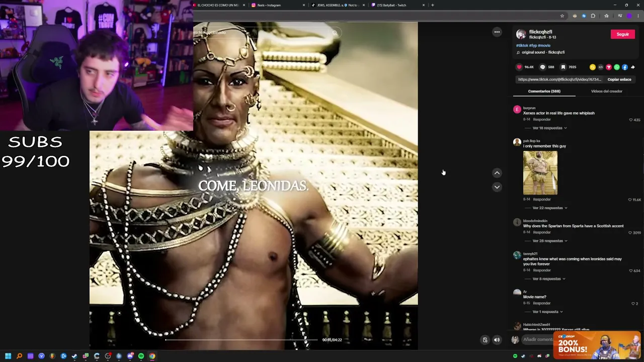
Task: Share the video to WhatsApp
Action: click(x=617, y=67)
